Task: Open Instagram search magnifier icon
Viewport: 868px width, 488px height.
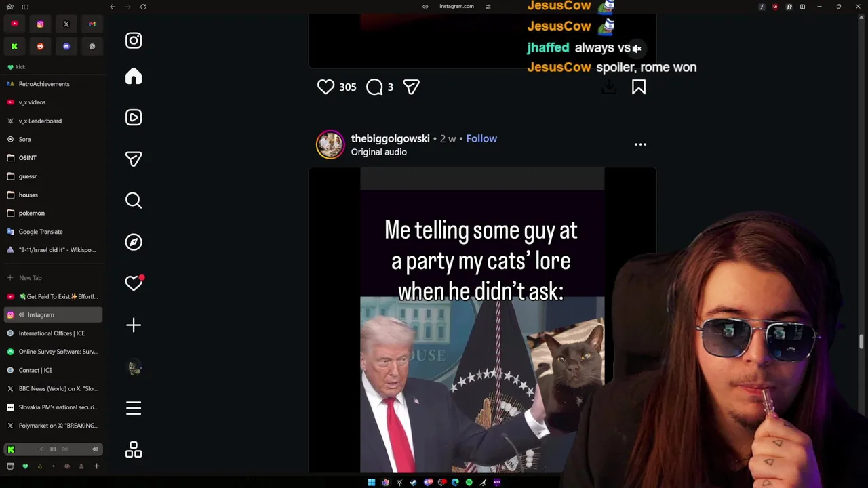Action: pos(134,201)
